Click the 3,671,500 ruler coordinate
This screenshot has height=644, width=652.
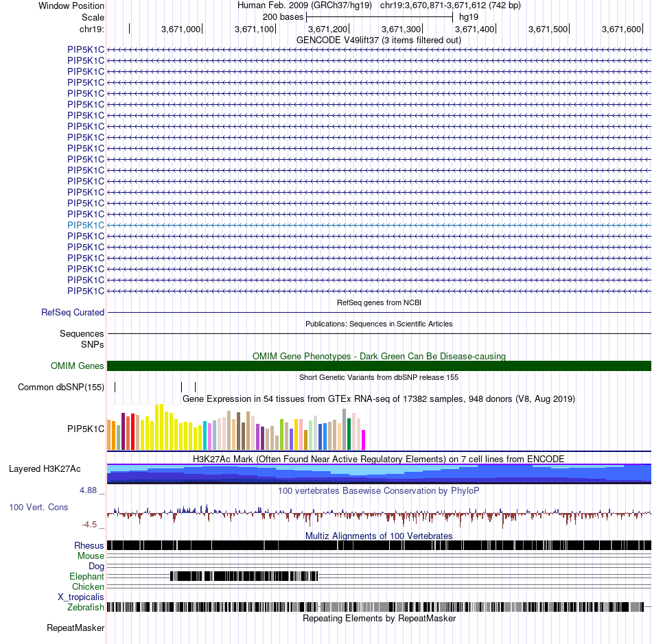(548, 29)
